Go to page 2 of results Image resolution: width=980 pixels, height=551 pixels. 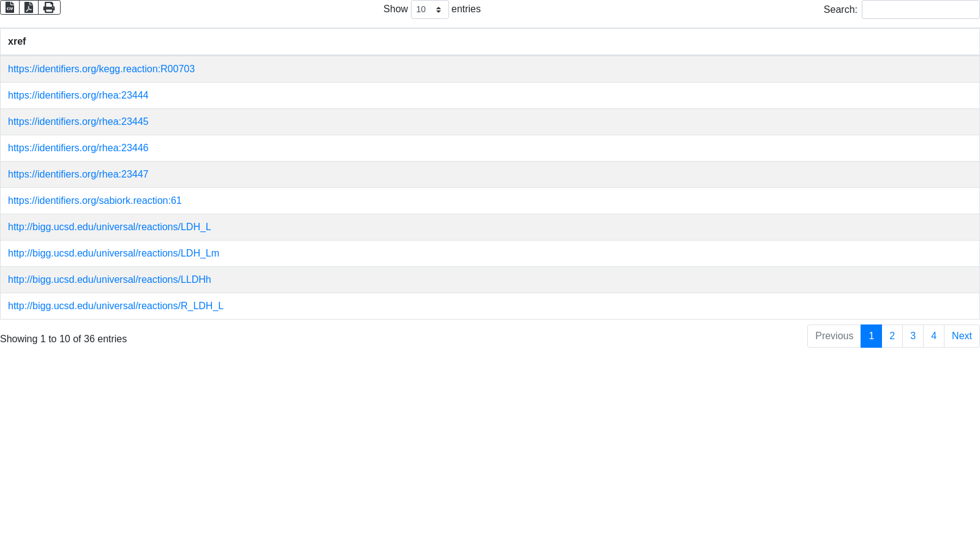click(x=892, y=336)
